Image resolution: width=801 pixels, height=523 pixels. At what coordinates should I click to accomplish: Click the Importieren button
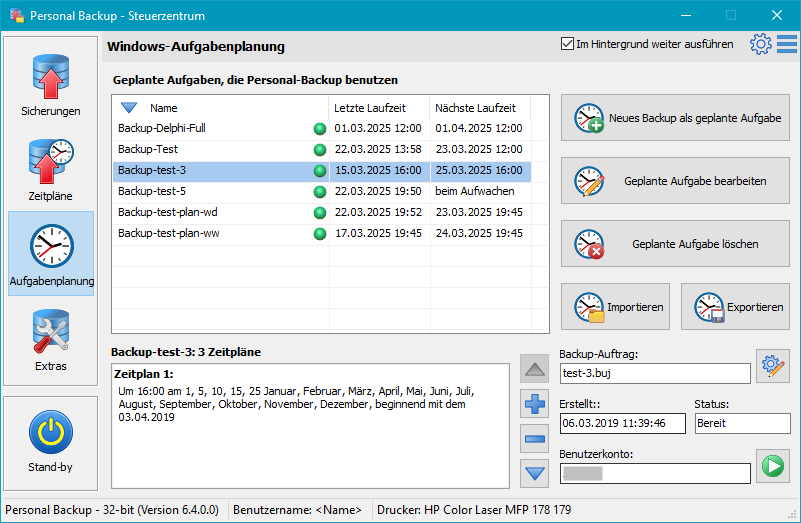tap(616, 307)
